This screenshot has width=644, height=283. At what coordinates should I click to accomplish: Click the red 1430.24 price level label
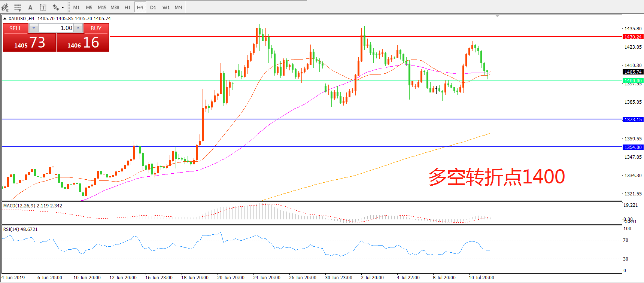tap(633, 37)
